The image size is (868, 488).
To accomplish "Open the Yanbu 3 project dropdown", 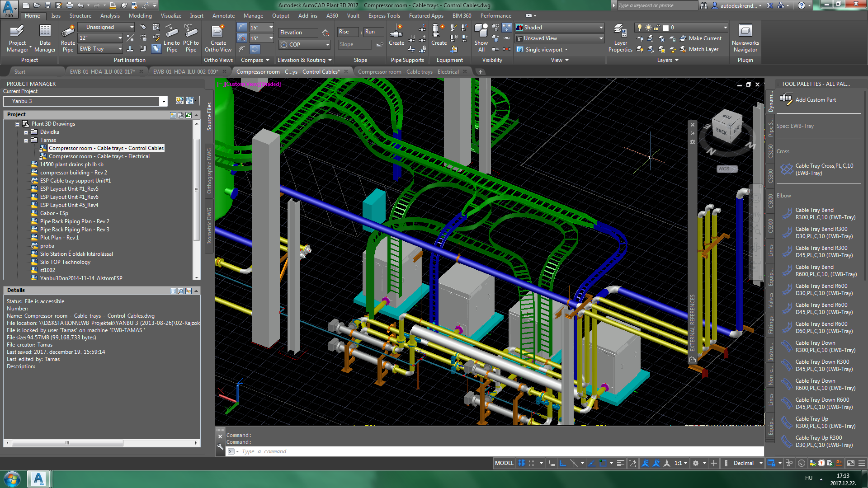I will pos(164,101).
